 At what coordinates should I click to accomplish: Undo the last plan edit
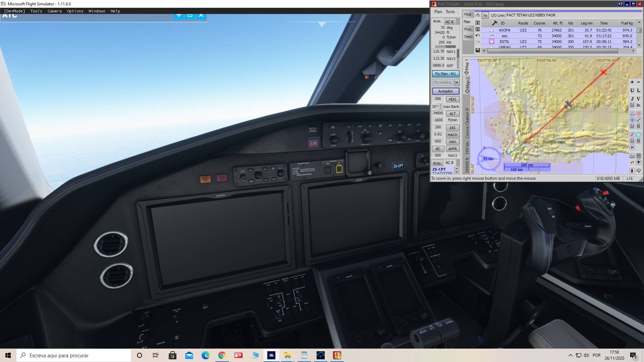(x=478, y=36)
